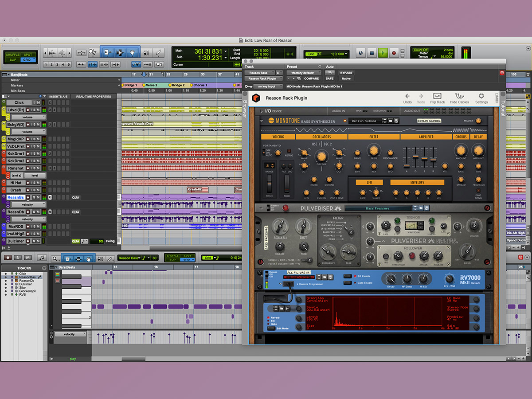Select the FILTER section tab in Monotone
This screenshot has width=532, height=399.
pyautogui.click(x=374, y=137)
